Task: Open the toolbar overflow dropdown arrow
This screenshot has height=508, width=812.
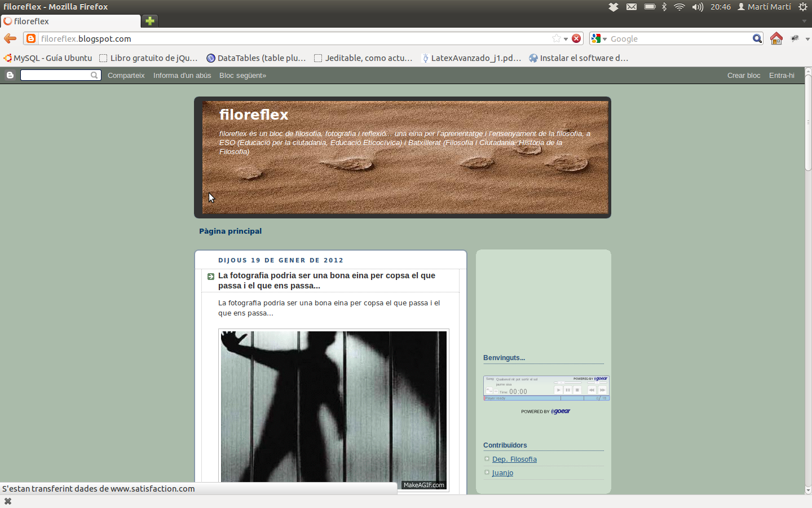Action: 807,39
